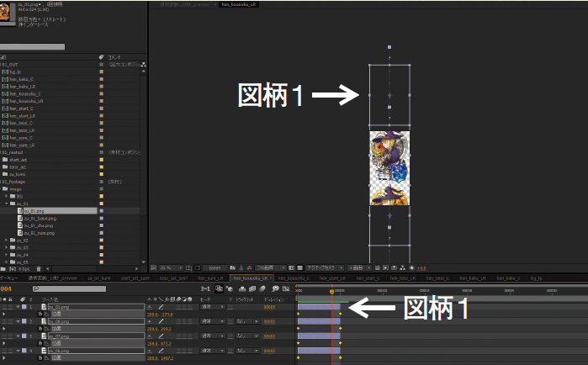
Task: Expand the BS folder
Action: pyautogui.click(x=6, y=196)
